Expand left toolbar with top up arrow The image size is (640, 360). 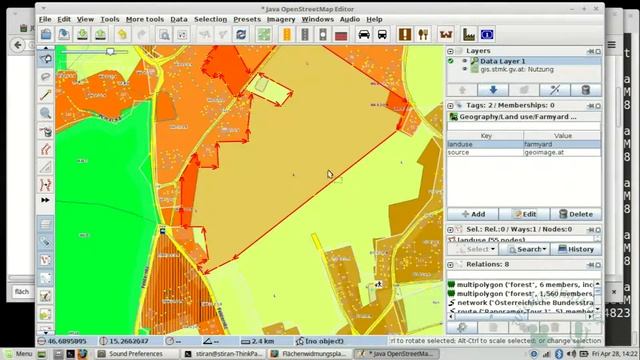click(45, 48)
